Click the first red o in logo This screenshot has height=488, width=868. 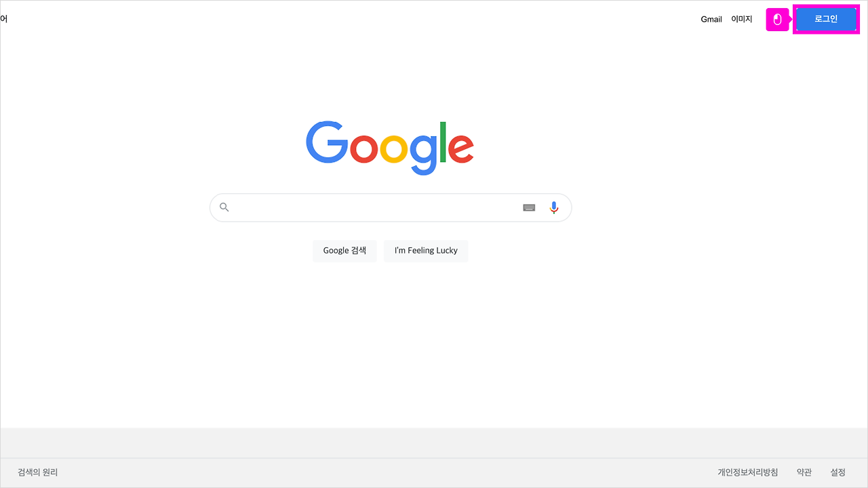(x=364, y=149)
